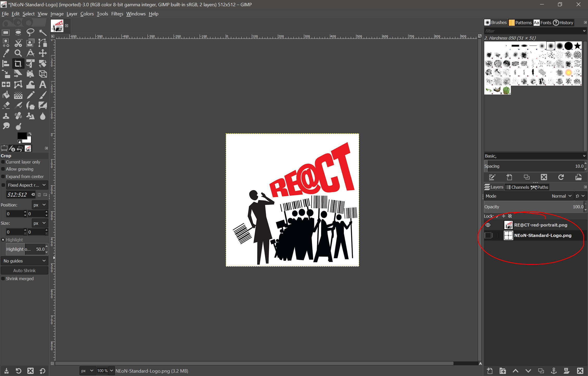Select the Measure tool
The width and height of the screenshot is (588, 376).
point(30,53)
